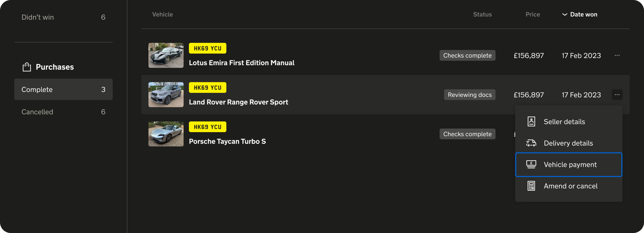Sort the table by Price column
Screen dimensions: 644x233
click(x=532, y=15)
